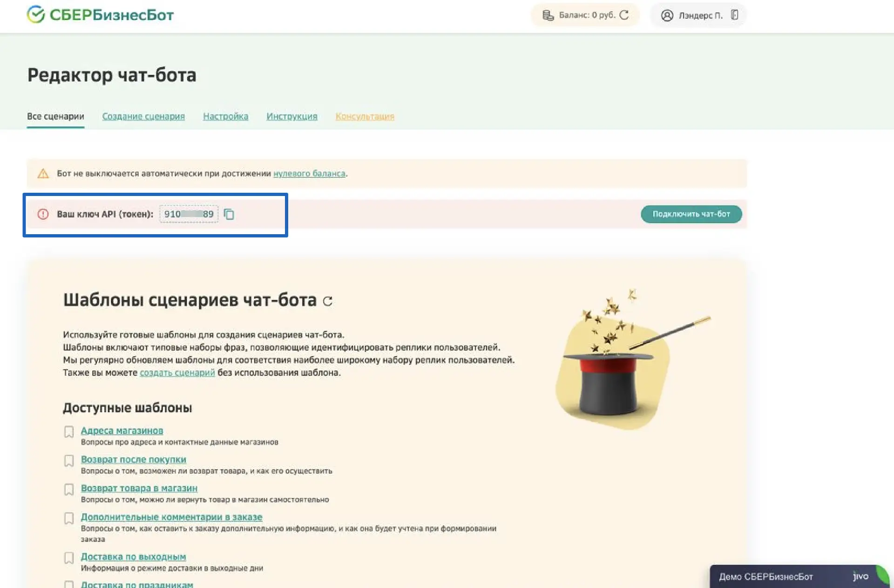The height and width of the screenshot is (588, 894).
Task: Select the API token field
Action: tap(189, 214)
